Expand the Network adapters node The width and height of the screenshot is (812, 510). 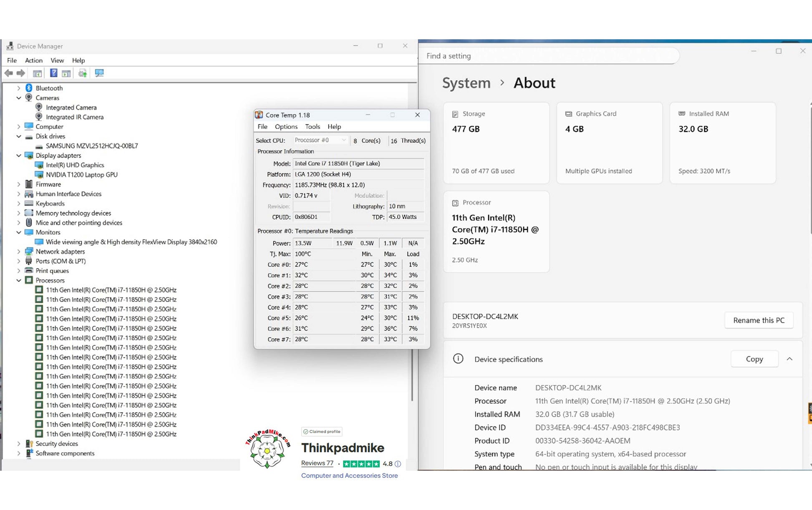pos(18,251)
